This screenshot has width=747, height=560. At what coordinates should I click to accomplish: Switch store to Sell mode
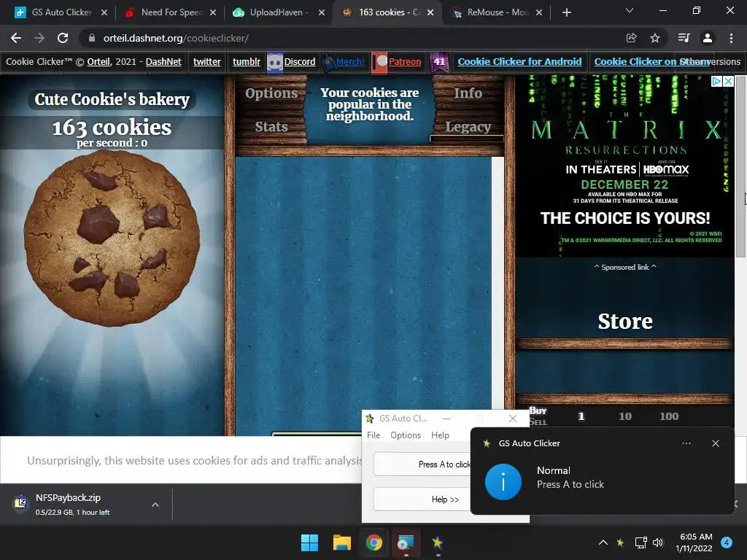pyautogui.click(x=538, y=422)
